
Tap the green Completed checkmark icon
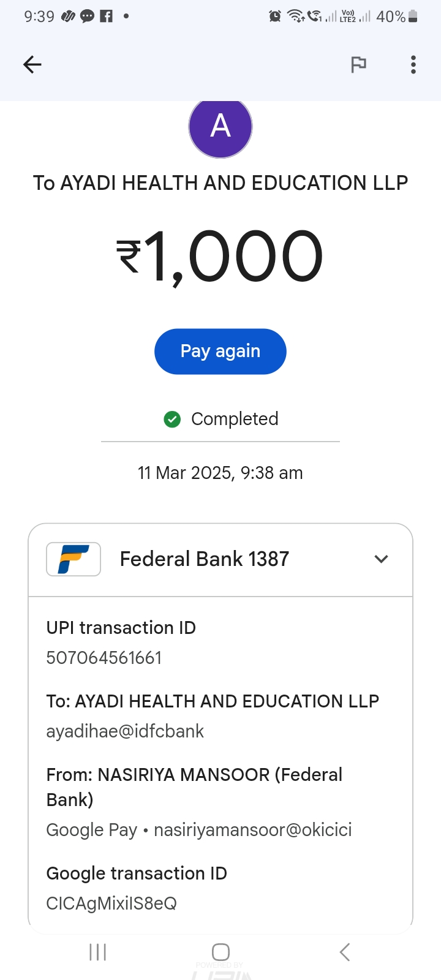click(172, 419)
